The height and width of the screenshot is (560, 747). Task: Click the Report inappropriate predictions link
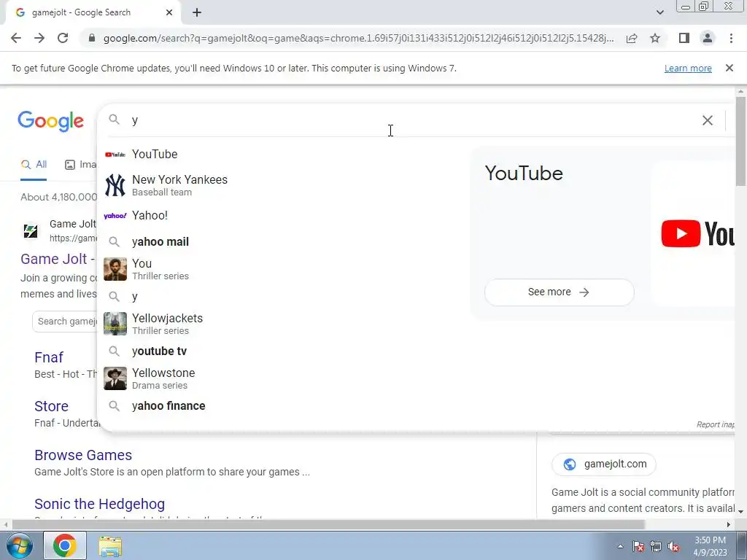(x=715, y=424)
